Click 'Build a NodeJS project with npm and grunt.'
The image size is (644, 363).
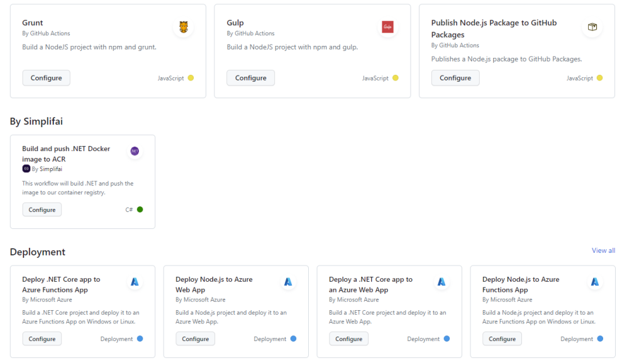(x=89, y=47)
